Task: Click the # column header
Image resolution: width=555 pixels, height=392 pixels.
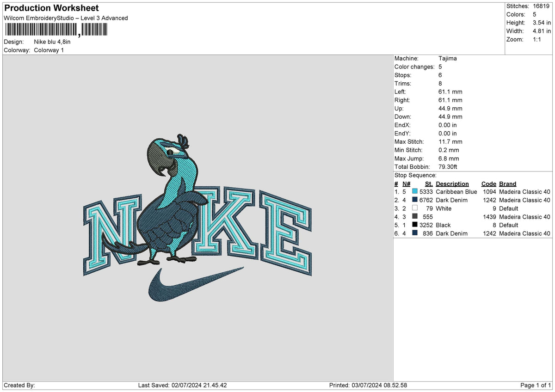Action: (396, 184)
